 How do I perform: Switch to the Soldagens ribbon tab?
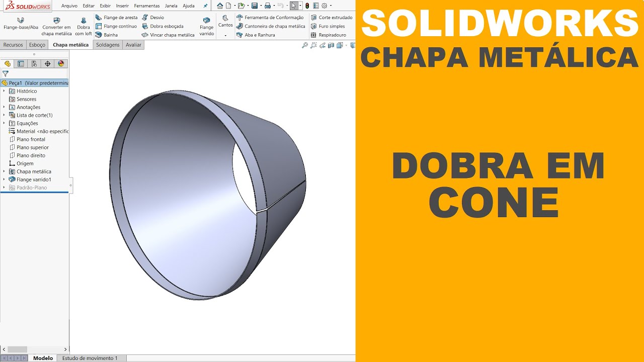coord(108,45)
